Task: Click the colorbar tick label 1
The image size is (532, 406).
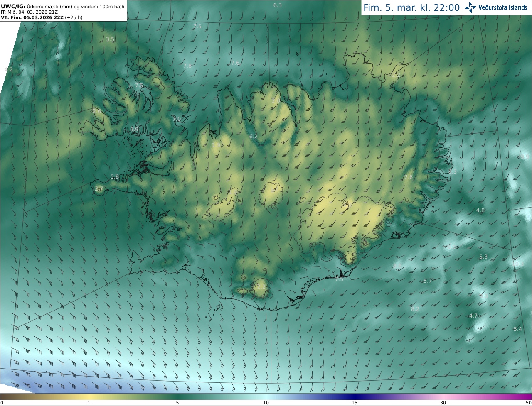Action: click(89, 403)
